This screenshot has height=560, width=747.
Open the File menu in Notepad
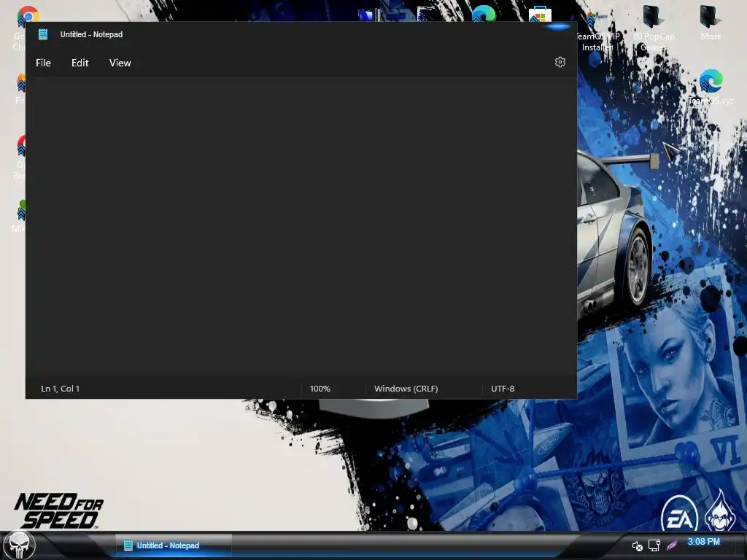[x=43, y=63]
